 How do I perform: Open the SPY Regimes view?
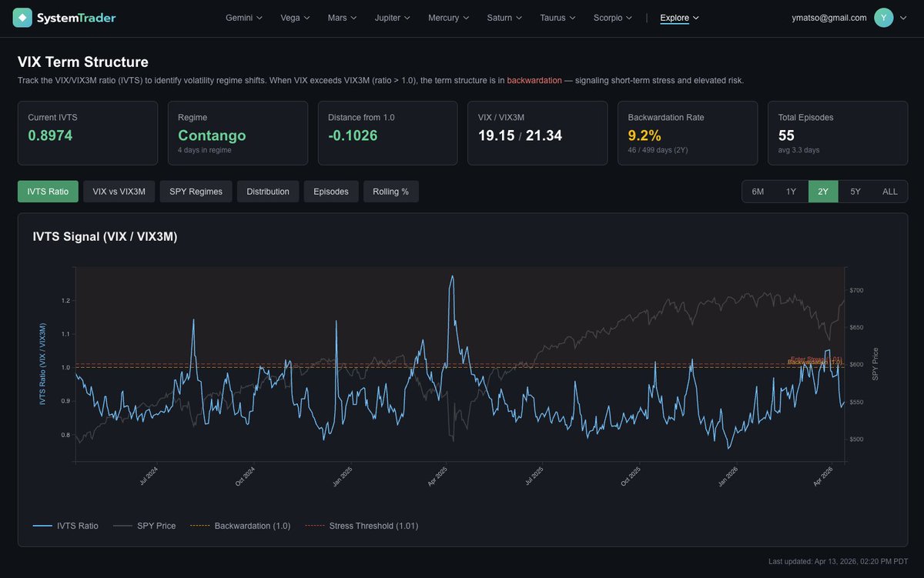[x=196, y=191]
